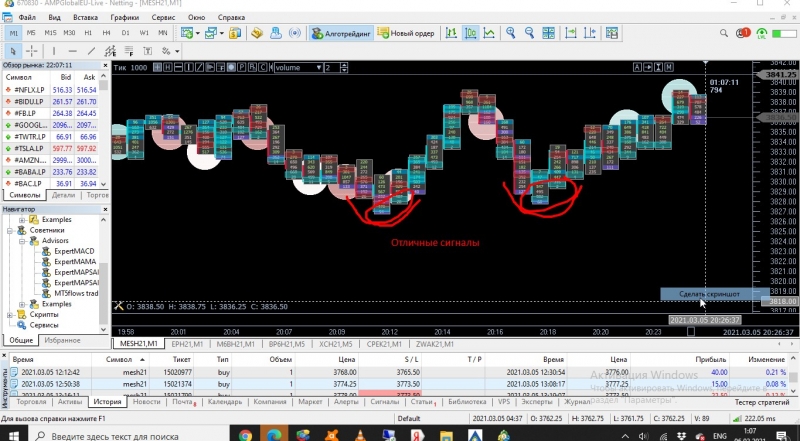Screen dimensions: 800x441
Task: Collapse the Советники tree node
Action: [x=10, y=230]
